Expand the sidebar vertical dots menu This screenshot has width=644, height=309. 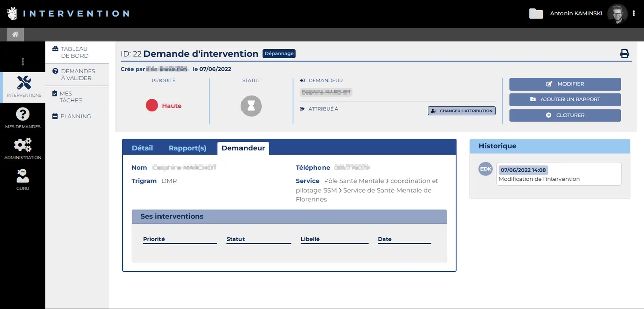pos(23,62)
